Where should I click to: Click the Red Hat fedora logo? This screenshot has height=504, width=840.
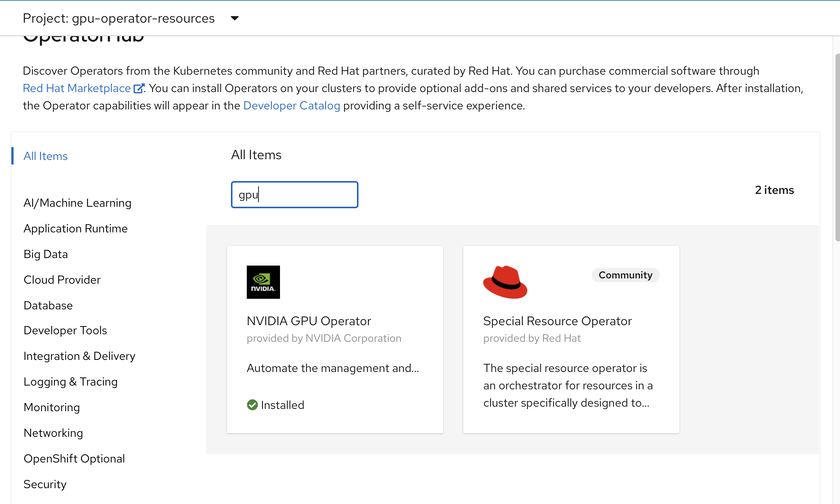click(505, 282)
